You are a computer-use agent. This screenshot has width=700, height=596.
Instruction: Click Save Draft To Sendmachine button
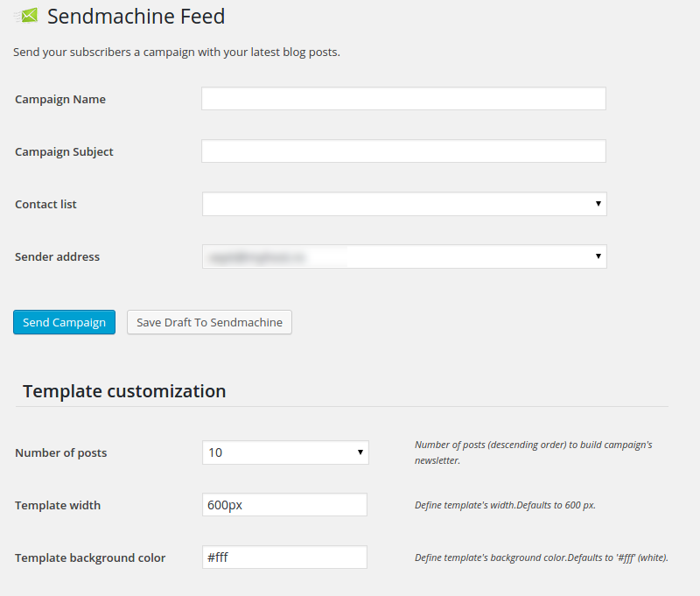[x=209, y=322]
